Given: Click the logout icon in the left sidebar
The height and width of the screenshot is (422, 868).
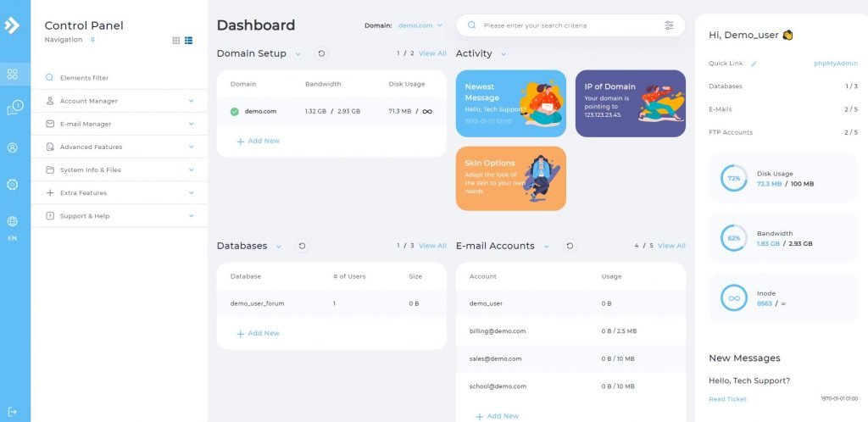Looking at the screenshot, I should pos(12,412).
